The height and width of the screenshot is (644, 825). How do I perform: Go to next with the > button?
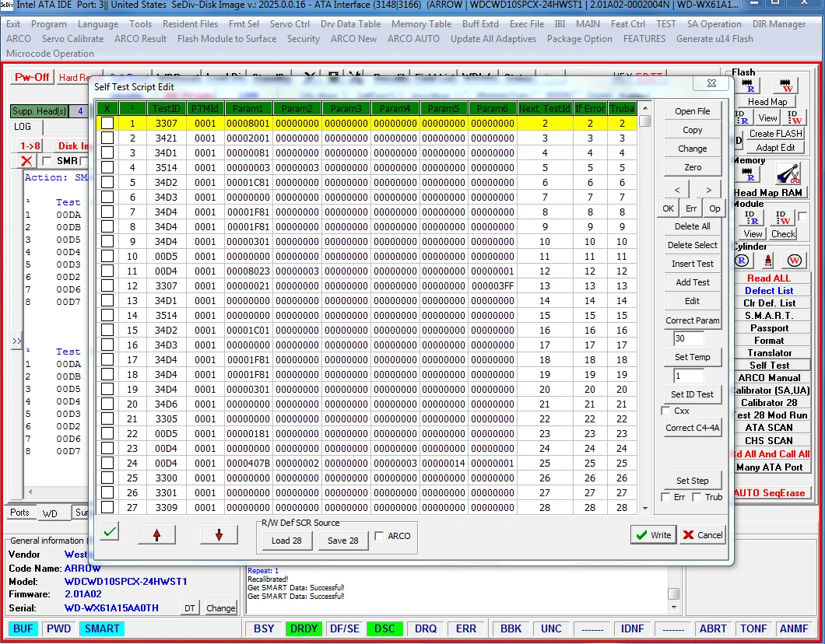[x=709, y=190]
